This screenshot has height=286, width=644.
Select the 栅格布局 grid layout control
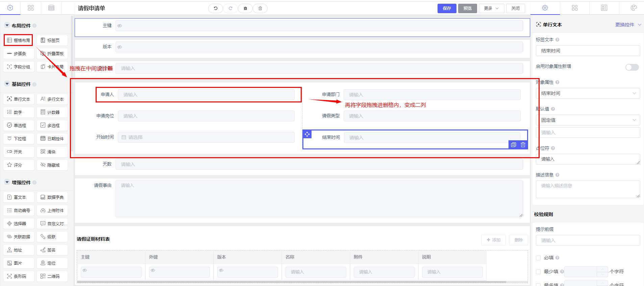tap(19, 40)
